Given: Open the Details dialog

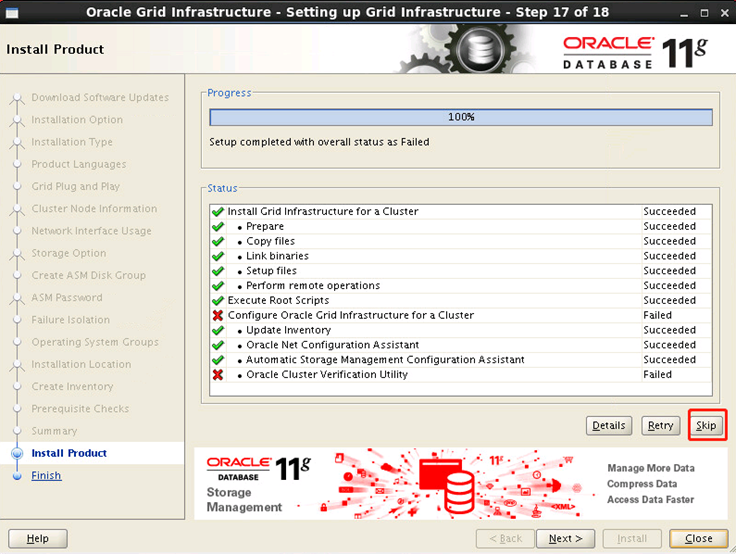Looking at the screenshot, I should click(609, 425).
